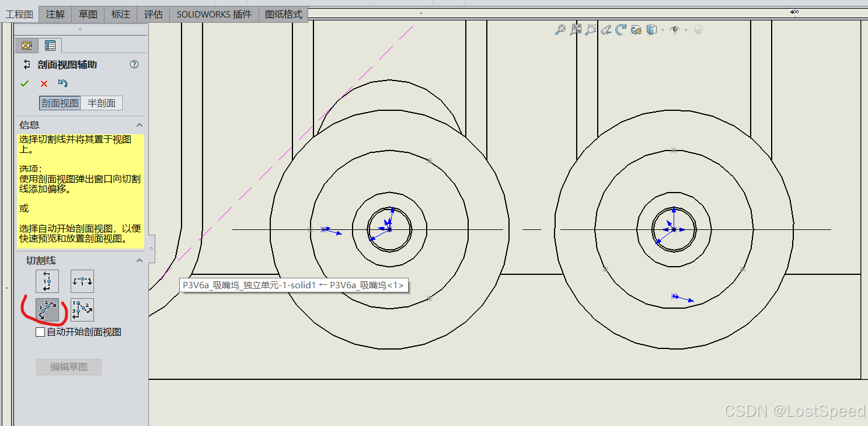Click the panel collapse handle on the splitter
The height and width of the screenshot is (426, 868).
151,249
